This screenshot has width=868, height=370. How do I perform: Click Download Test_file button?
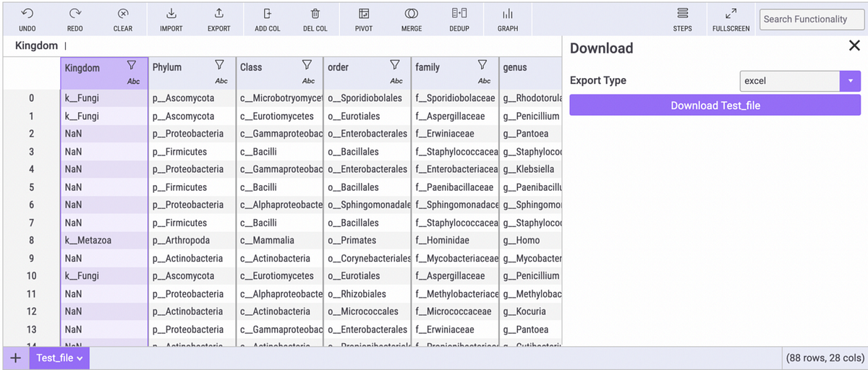[x=715, y=106]
